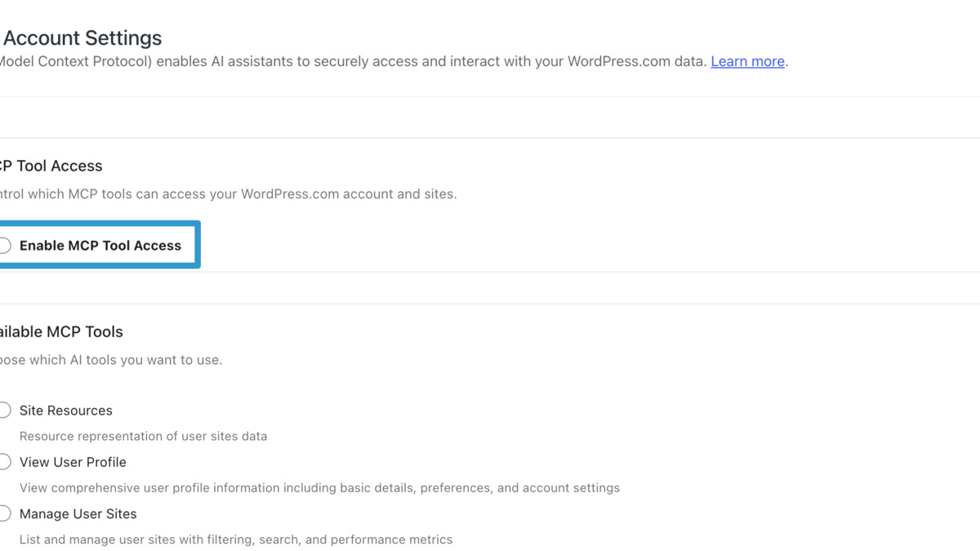
Task: Switch on Manage User Sites access
Action: (2, 513)
